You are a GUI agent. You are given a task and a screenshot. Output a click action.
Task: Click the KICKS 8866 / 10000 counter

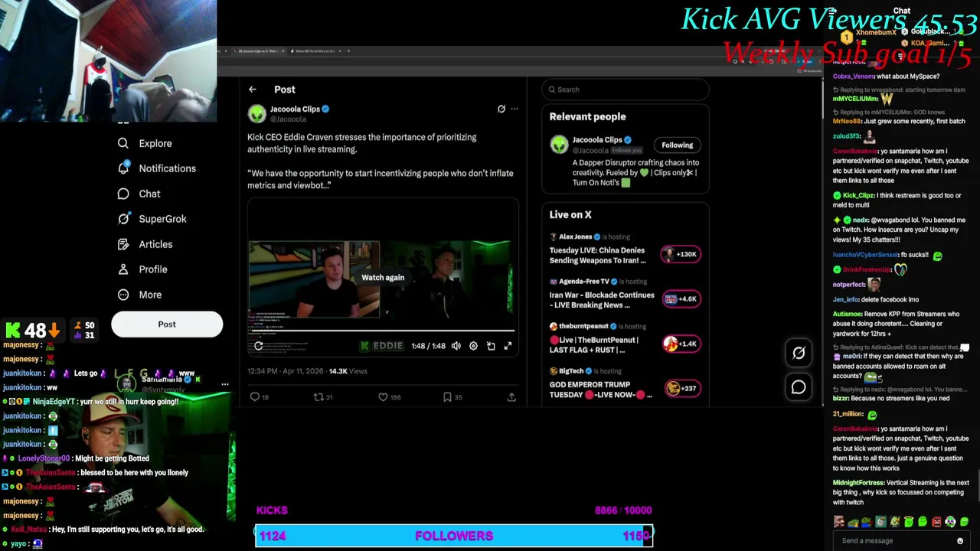[623, 510]
